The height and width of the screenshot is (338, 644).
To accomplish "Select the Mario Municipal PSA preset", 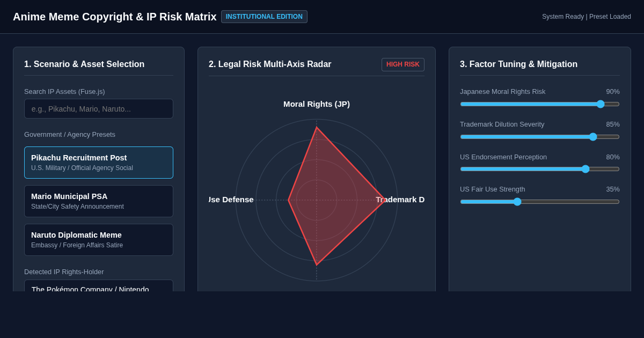I will pyautogui.click(x=99, y=201).
